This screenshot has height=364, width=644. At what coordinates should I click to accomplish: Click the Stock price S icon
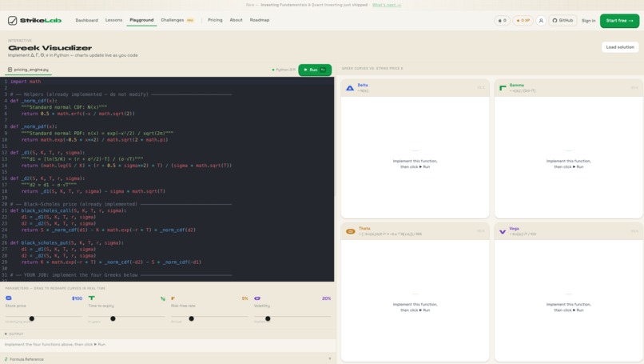click(9, 298)
